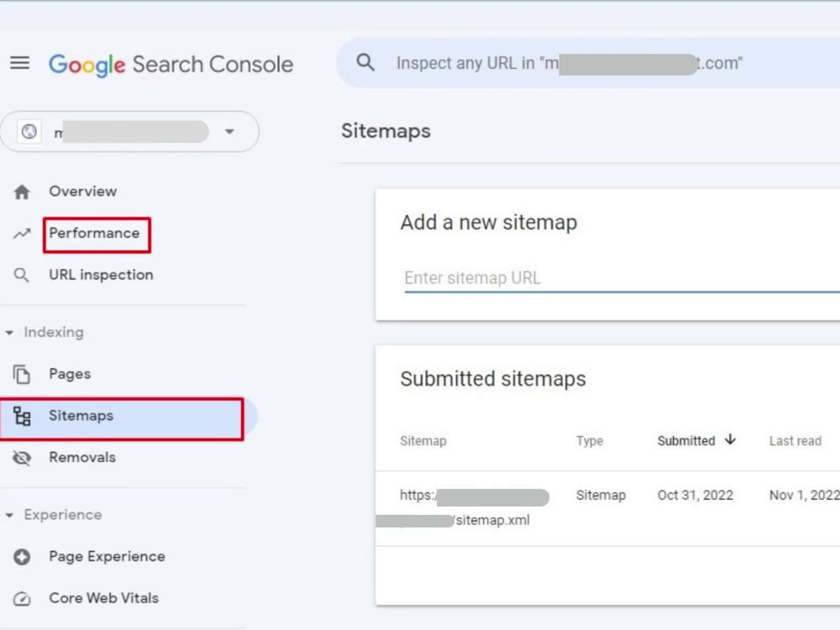The height and width of the screenshot is (630, 840).
Task: Click the Inspect any URL search field
Action: (x=590, y=63)
